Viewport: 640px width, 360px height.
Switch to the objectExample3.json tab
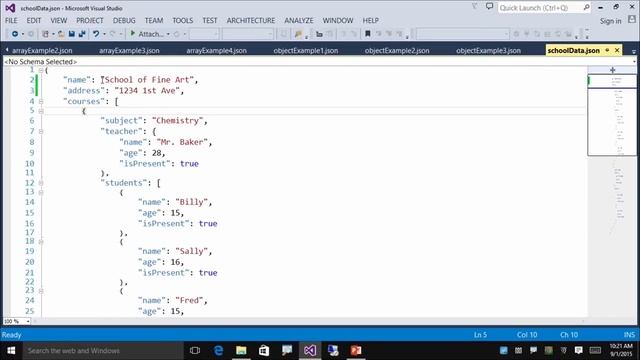tap(488, 51)
